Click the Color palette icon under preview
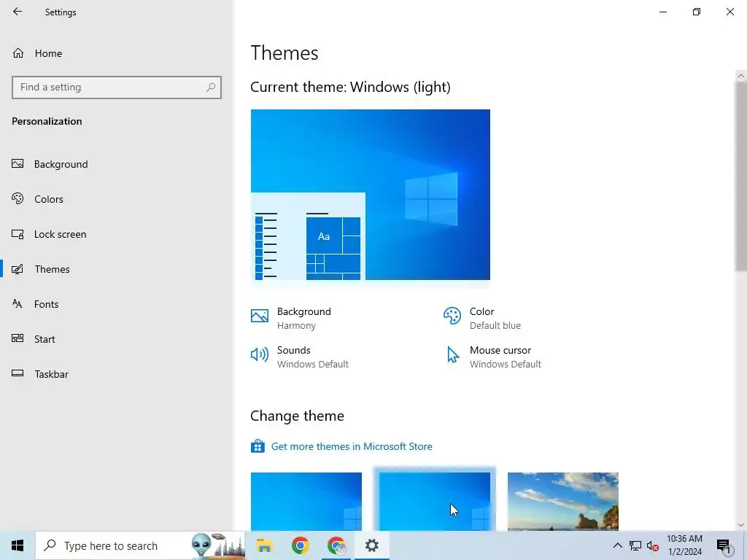The height and width of the screenshot is (560, 747). 452,316
